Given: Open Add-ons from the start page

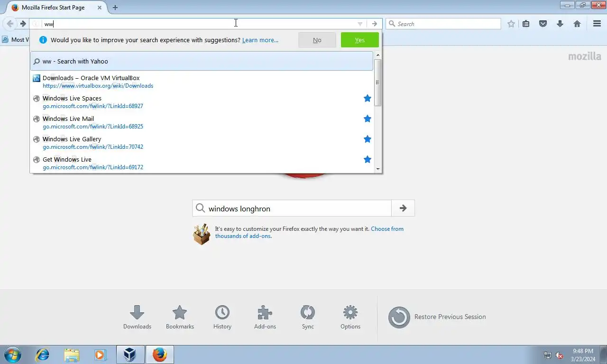Looking at the screenshot, I should tap(265, 317).
